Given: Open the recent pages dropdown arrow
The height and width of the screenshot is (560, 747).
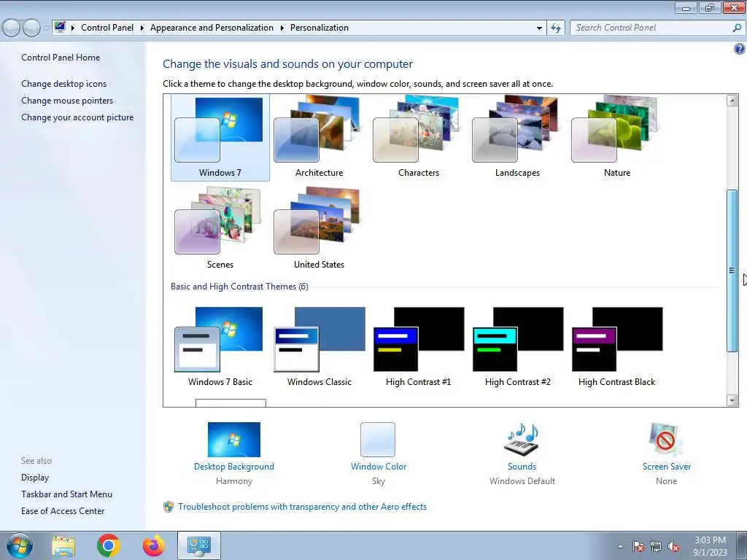Looking at the screenshot, I should point(46,28).
